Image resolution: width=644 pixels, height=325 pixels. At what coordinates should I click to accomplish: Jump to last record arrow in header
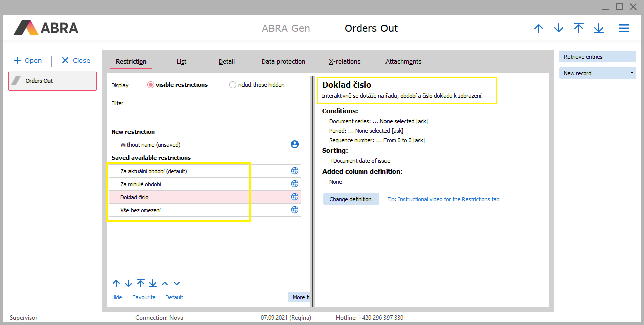(599, 29)
